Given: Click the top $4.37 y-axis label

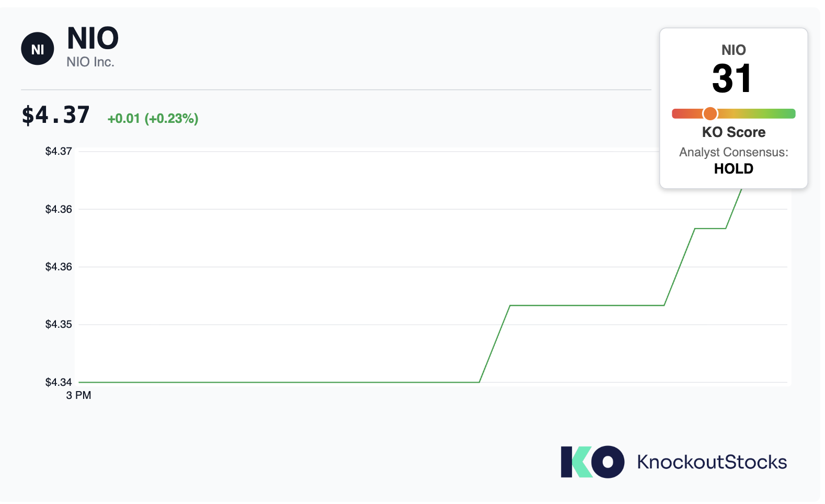Looking at the screenshot, I should tap(59, 152).
